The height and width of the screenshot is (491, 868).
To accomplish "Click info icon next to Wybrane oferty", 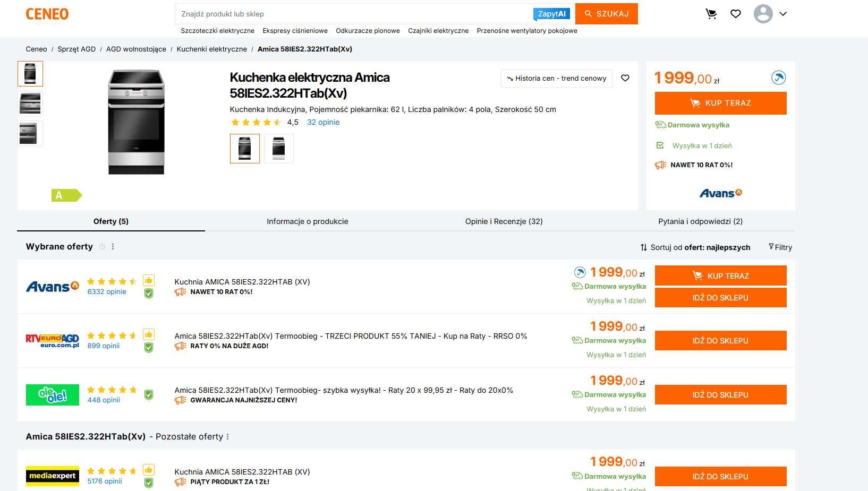I will click(x=103, y=247).
